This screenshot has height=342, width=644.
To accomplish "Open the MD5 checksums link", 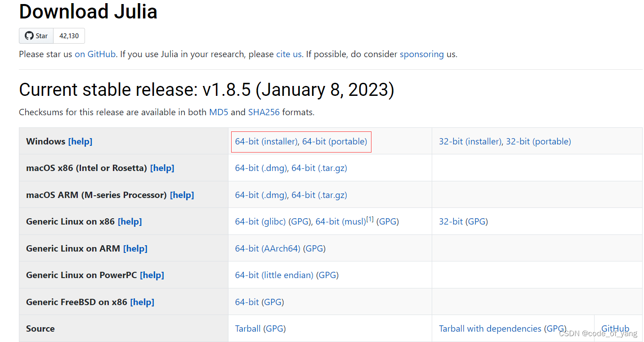I will (x=219, y=112).
